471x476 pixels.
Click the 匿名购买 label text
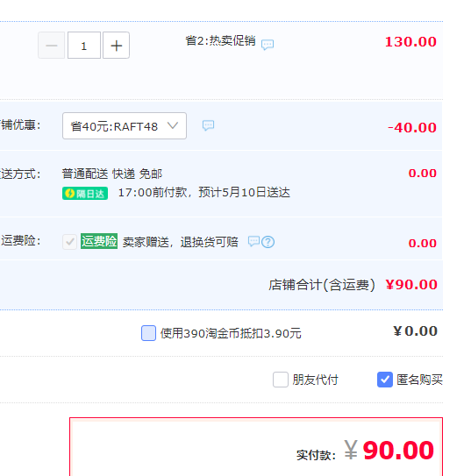[419, 380]
